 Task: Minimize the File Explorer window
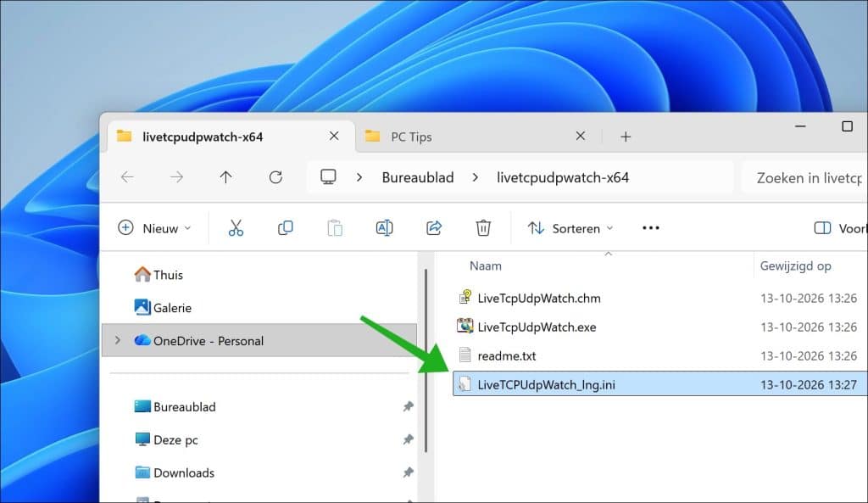coord(800,126)
